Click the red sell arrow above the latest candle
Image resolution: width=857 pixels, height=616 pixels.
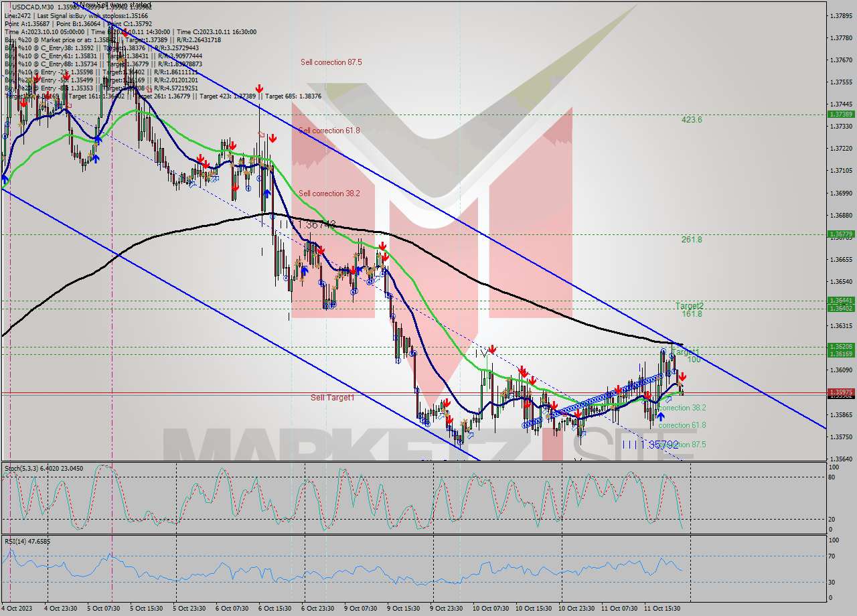click(x=682, y=378)
